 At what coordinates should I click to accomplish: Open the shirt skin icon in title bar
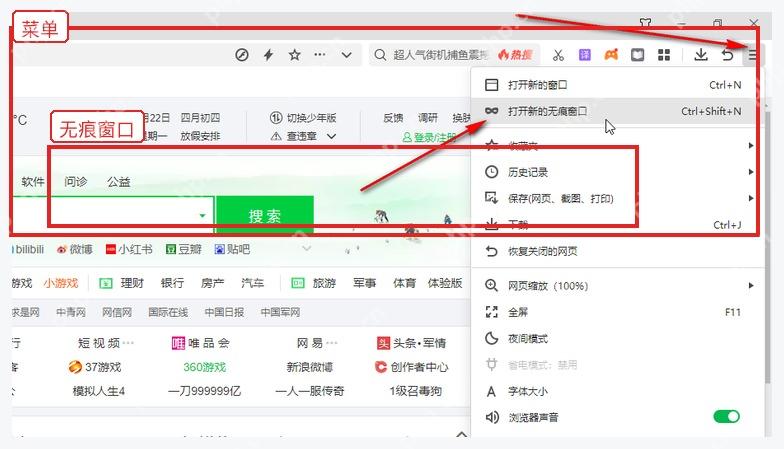click(646, 22)
